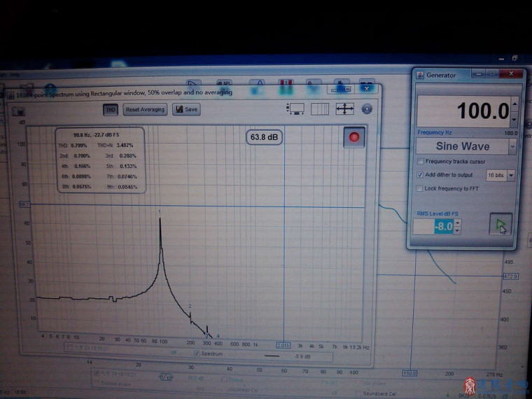The image size is (532, 399).
Task: Click the capture monitor icon in spectrum toolbar
Action: pos(295,109)
